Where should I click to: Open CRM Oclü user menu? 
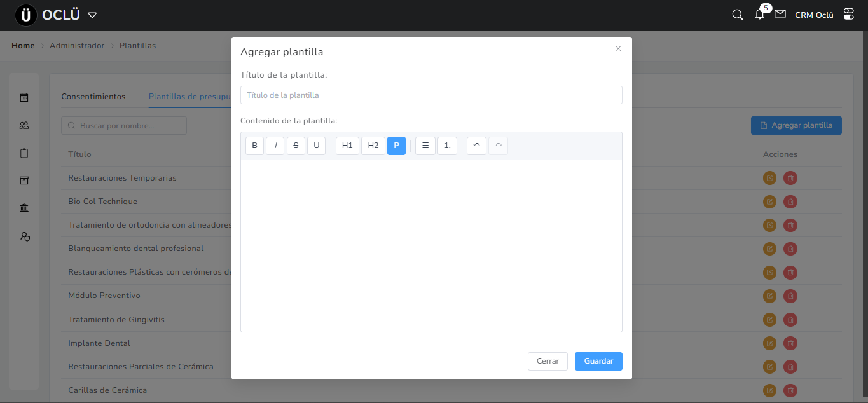coord(814,15)
